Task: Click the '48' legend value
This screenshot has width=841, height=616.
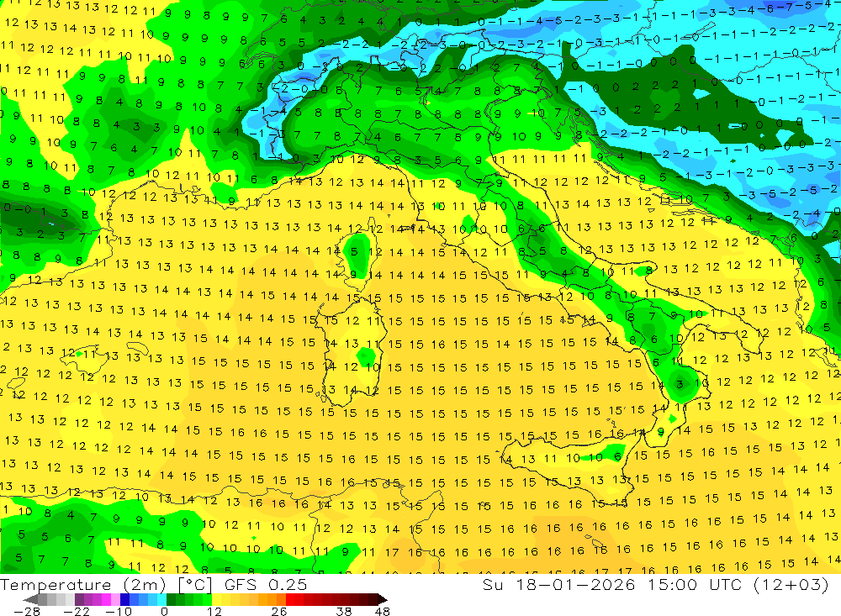Action: coord(383,611)
